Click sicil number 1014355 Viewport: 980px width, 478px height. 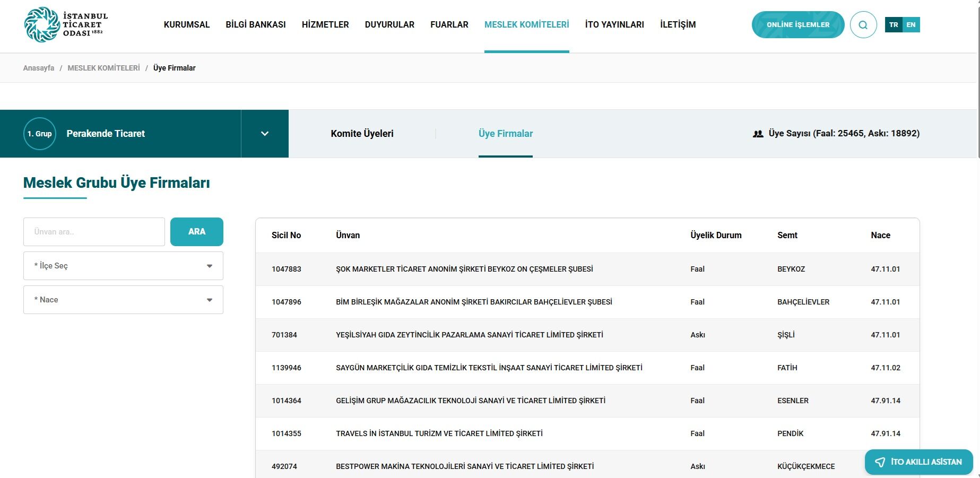[x=287, y=433]
